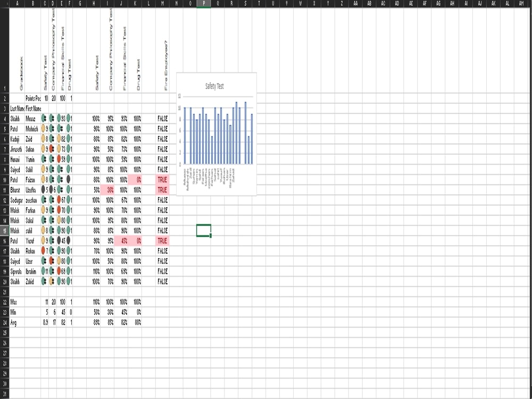Click the Safety Test chart title

[x=214, y=86]
